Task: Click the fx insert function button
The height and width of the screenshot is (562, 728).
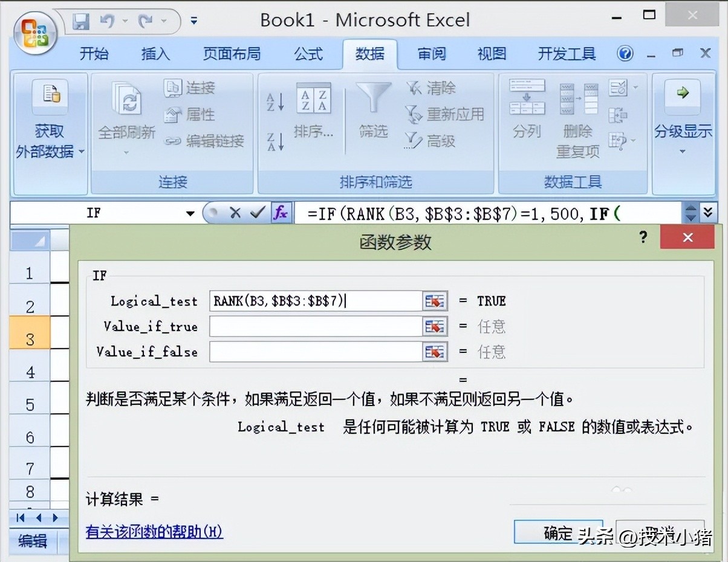Action: point(281,213)
